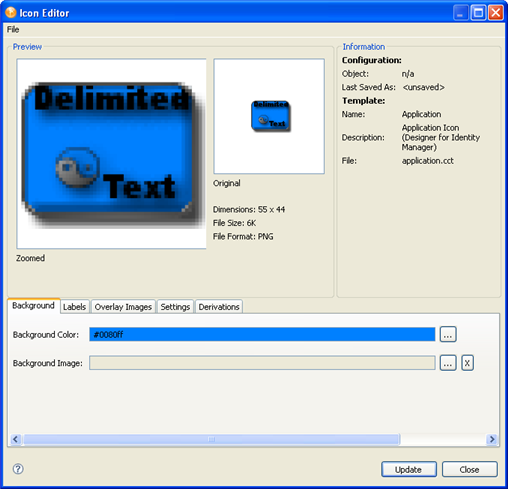Click the Icon Editor title bar icon
The image size is (508, 489).
pyautogui.click(x=11, y=13)
